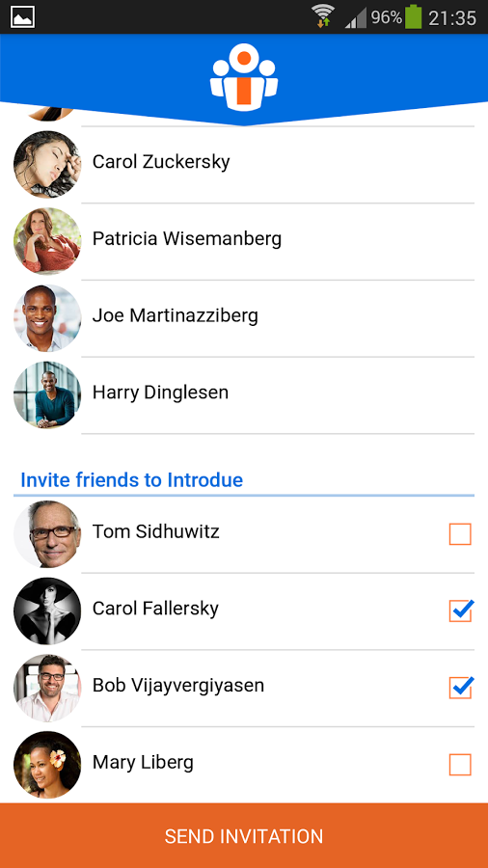Select the Harry Dinglesen contact name
This screenshot has width=488, height=868.
click(160, 393)
